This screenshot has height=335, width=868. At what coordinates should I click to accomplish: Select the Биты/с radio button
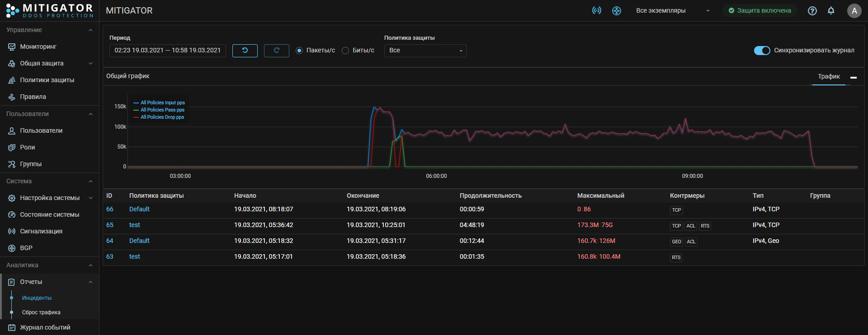point(345,51)
